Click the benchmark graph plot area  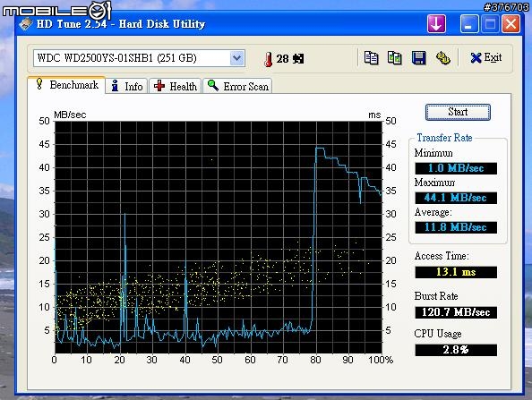click(219, 237)
